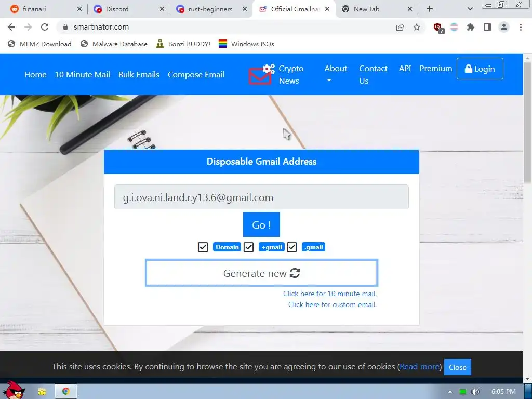Click the Login button
This screenshot has width=532, height=399.
click(480, 69)
